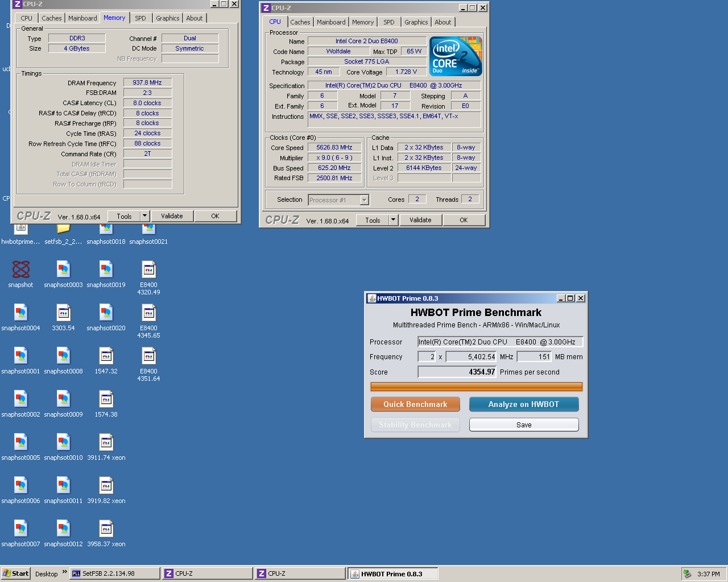Switch to SPD tab in left CPU-Z window
Image resolution: width=728 pixels, height=582 pixels.
[140, 18]
